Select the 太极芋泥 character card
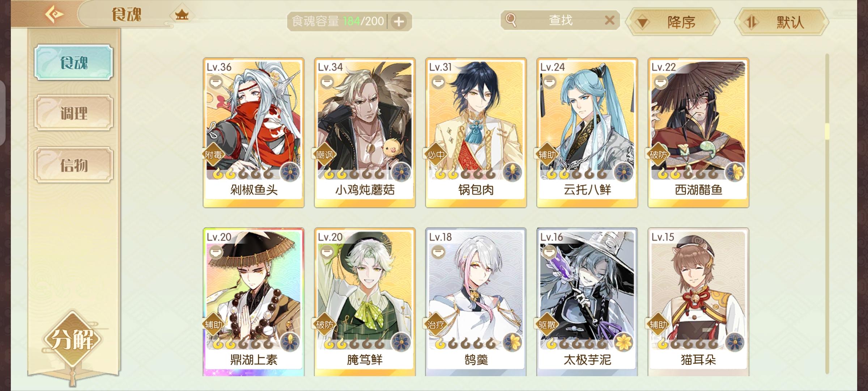Viewport: 868px width, 391px height. (587, 302)
